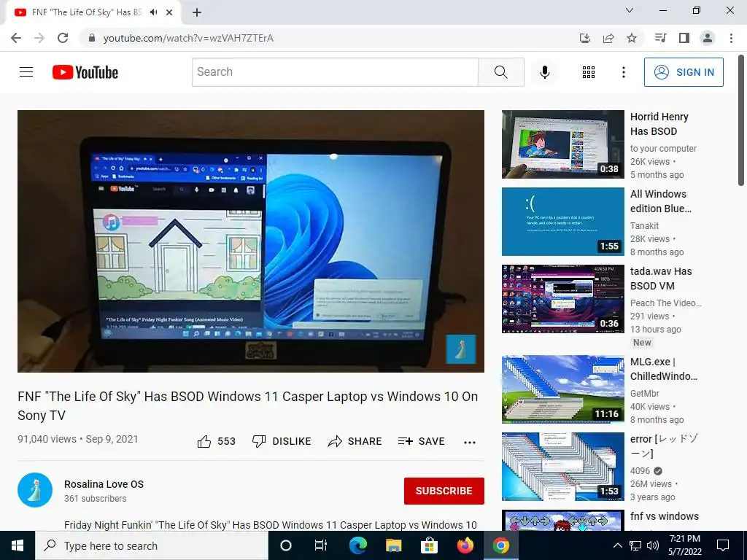The image size is (747, 560).
Task: Click 'tada.wav Has BSOD VM' title
Action: (661, 279)
